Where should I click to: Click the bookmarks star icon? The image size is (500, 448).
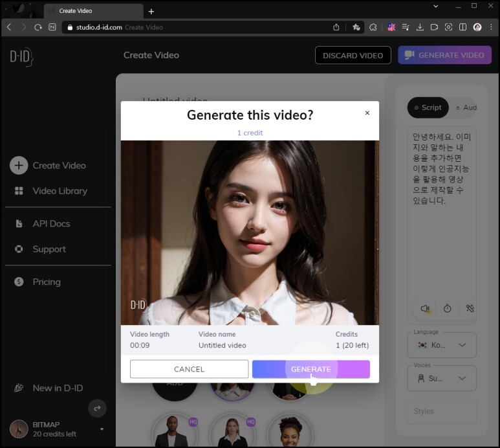tap(356, 27)
